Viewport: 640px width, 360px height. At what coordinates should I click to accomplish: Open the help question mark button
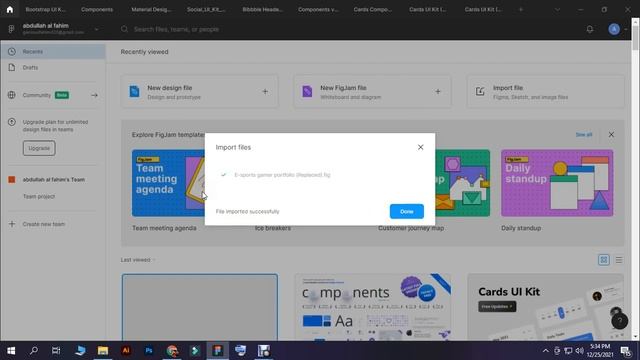619,321
